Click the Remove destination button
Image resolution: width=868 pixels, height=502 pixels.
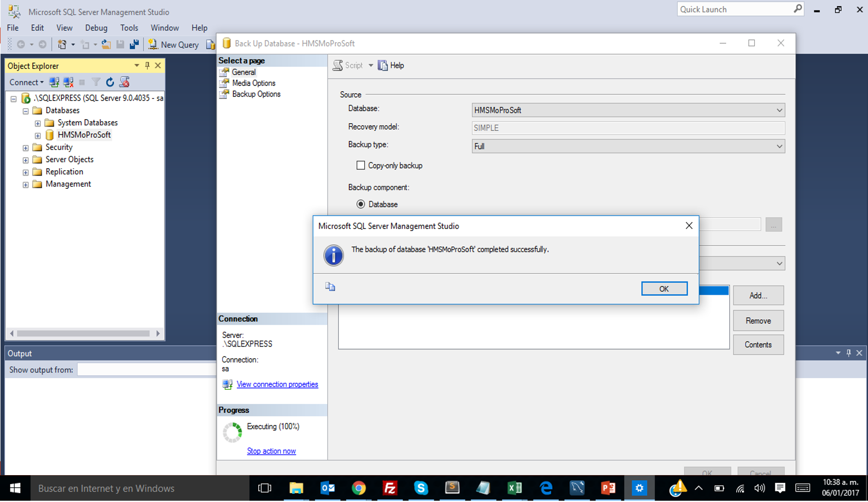click(x=758, y=321)
